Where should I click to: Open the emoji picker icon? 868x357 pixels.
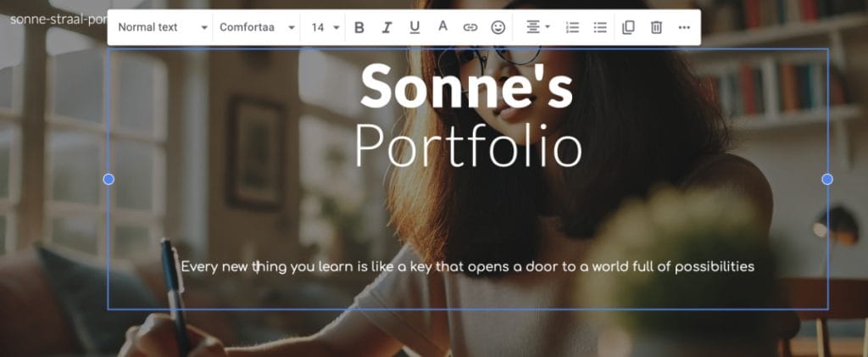pyautogui.click(x=498, y=27)
